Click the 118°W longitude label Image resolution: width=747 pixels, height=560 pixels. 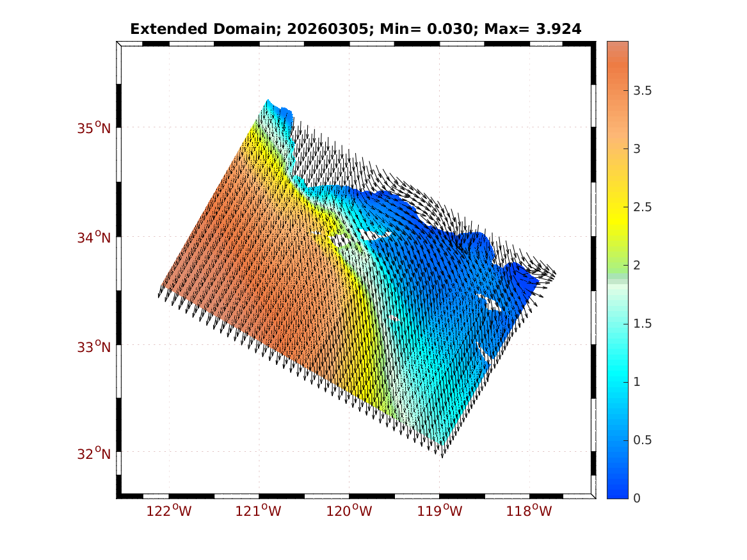(529, 511)
